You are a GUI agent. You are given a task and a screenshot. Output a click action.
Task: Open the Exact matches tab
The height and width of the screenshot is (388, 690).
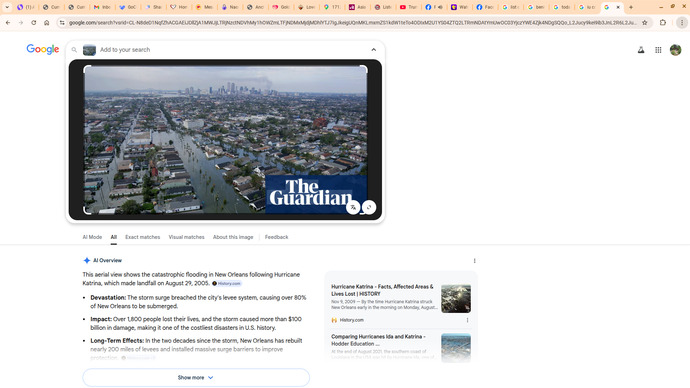coord(143,237)
